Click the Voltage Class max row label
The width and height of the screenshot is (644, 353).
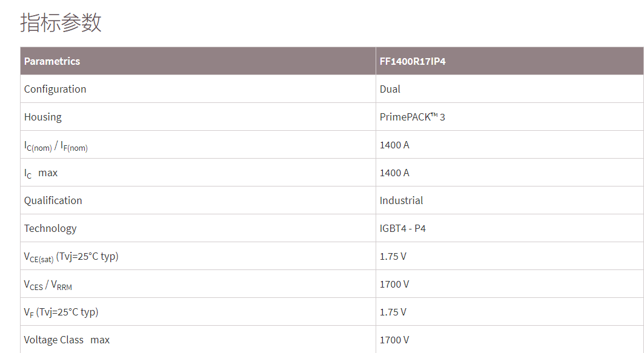(x=67, y=340)
